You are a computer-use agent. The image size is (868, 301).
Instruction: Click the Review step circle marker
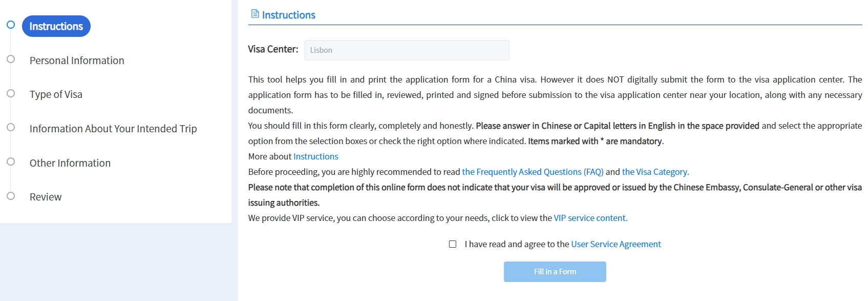pos(11,196)
